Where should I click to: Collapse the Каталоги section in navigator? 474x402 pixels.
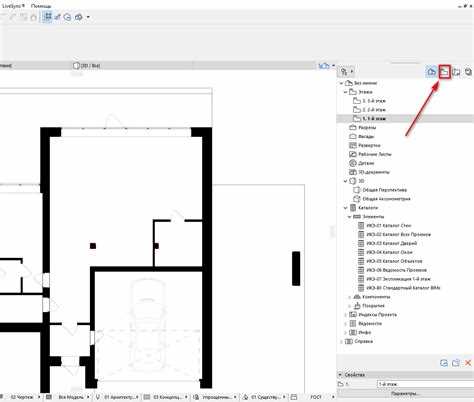[346, 208]
